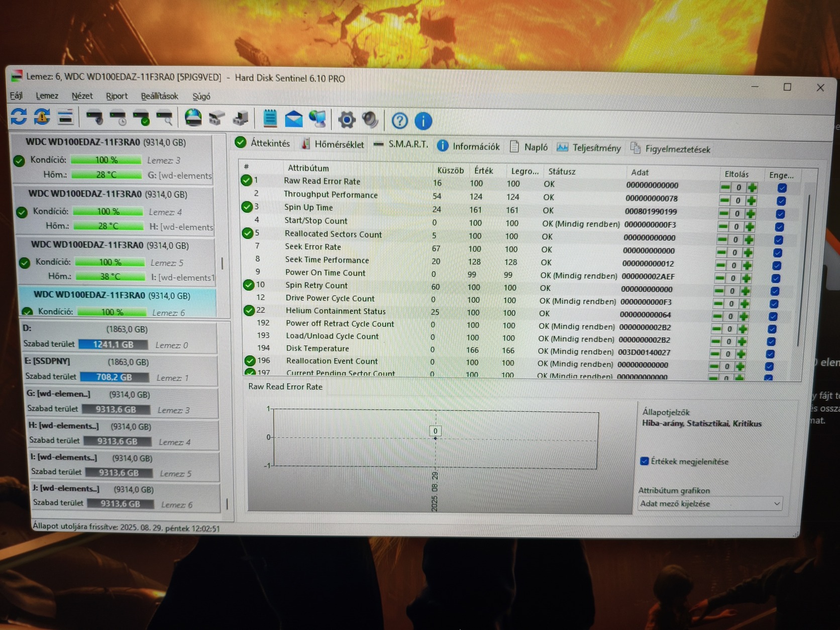Viewport: 840px width, 630px height.
Task: Toggle the checkbox in Load/Unload Cycle Count row
Action: [771, 342]
